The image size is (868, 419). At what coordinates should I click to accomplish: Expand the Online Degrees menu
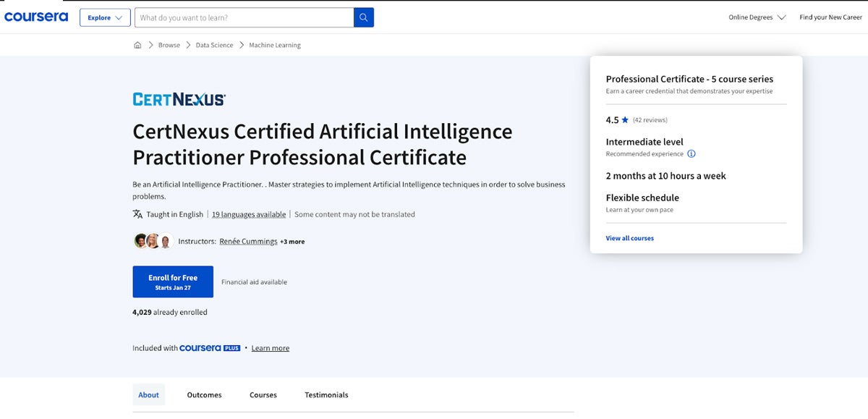(757, 17)
